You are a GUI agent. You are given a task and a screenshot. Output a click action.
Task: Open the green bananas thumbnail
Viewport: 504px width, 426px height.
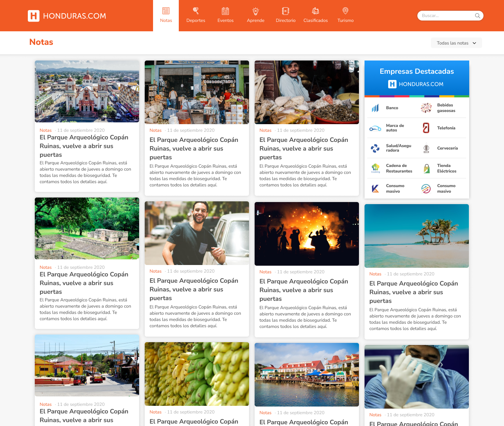click(197, 374)
